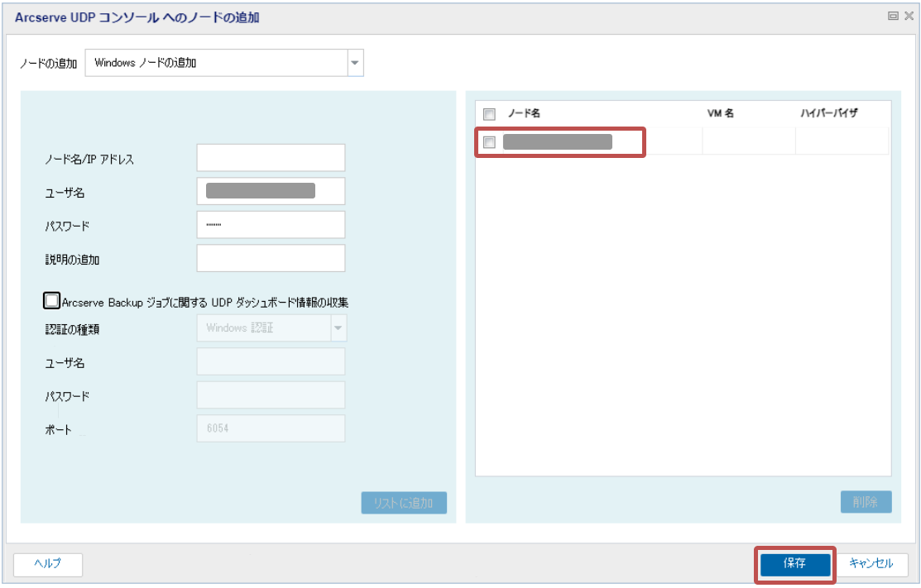Click the ポート field showing 6054
The height and width of the screenshot is (588, 921).
click(x=271, y=428)
